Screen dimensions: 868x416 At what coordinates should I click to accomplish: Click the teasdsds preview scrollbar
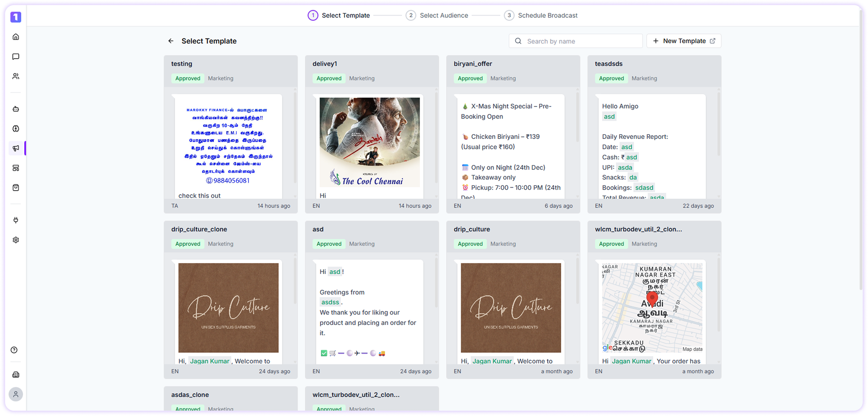pyautogui.click(x=719, y=123)
